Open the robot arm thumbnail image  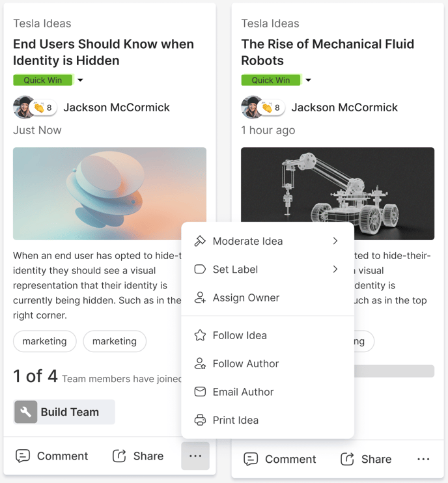[x=337, y=193]
